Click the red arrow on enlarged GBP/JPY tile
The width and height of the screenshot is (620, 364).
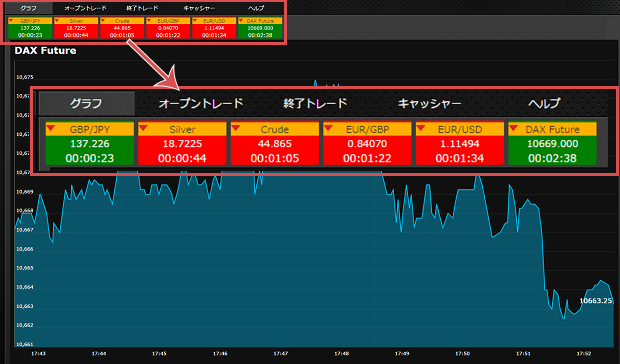tap(51, 128)
